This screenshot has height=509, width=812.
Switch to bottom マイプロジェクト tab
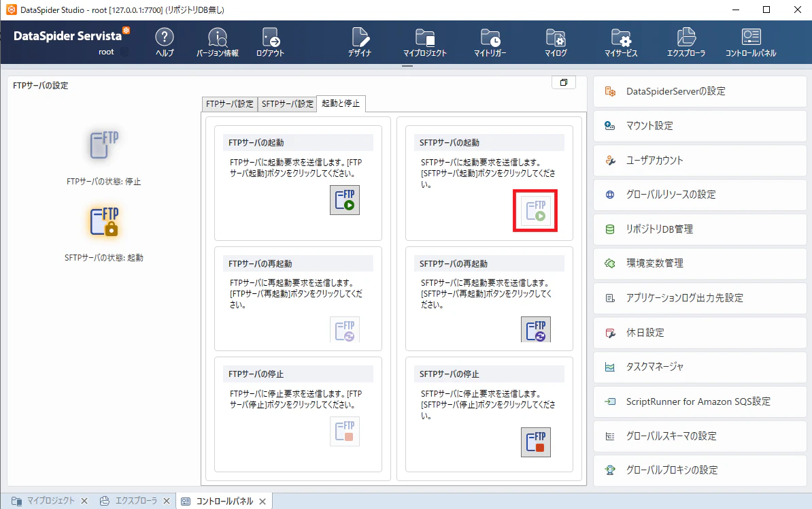51,501
